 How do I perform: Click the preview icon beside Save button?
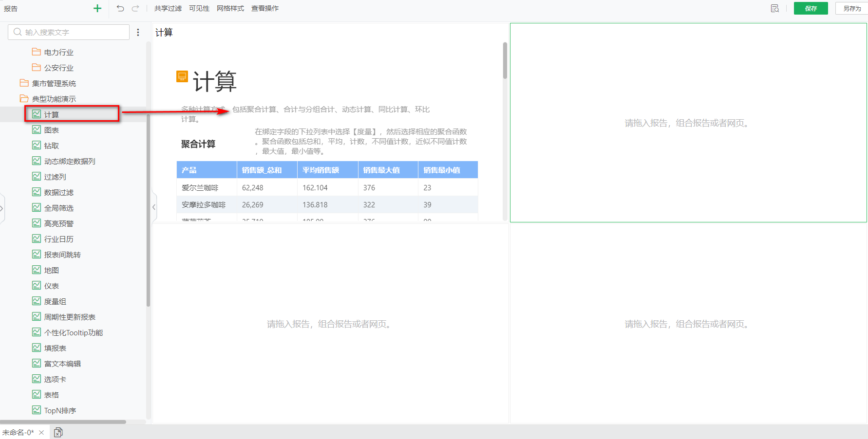(x=774, y=8)
